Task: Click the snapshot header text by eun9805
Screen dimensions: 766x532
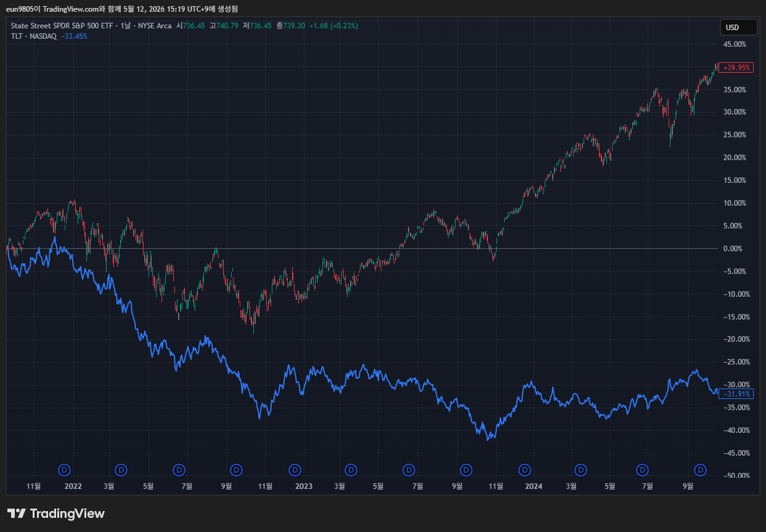Action: (x=122, y=9)
